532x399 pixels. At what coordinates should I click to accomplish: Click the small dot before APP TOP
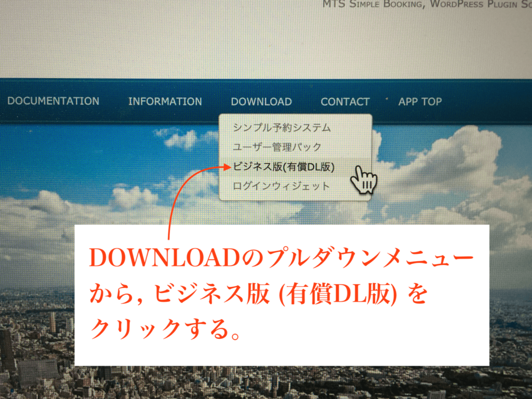(x=387, y=98)
